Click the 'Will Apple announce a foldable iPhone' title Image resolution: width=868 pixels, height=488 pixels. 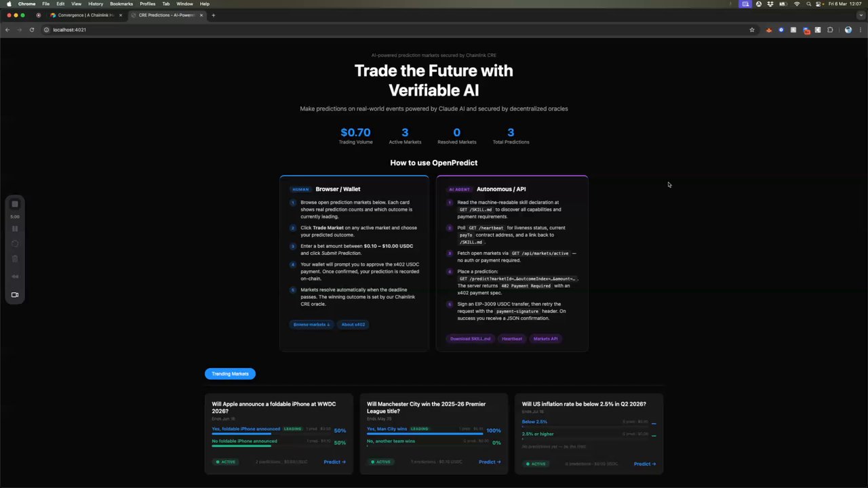click(273, 407)
